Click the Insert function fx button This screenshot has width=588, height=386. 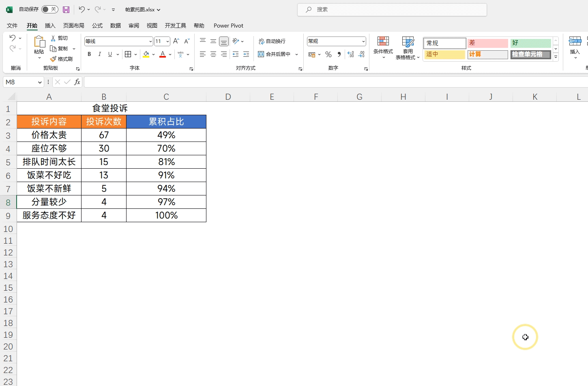pyautogui.click(x=77, y=82)
